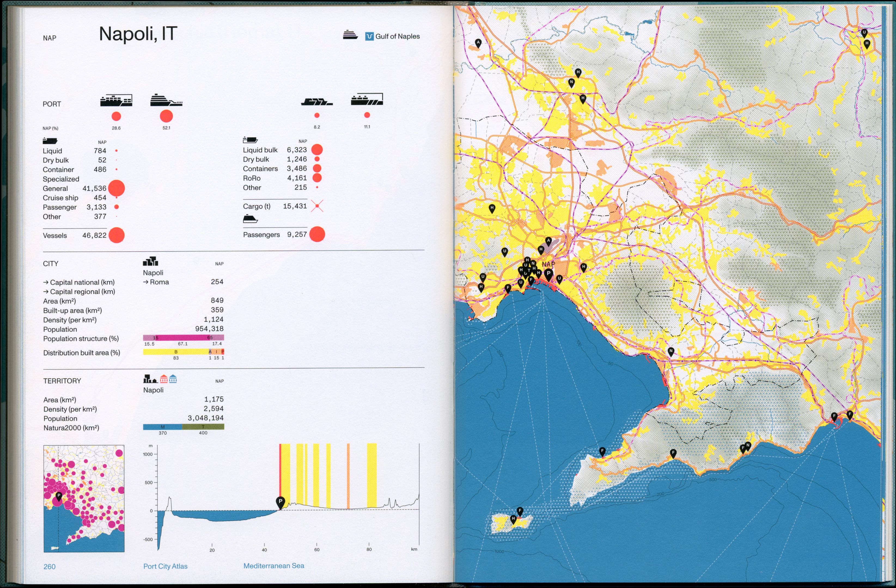896x588 pixels.
Task: Click the Port City Atlas footer text
Action: [165, 566]
